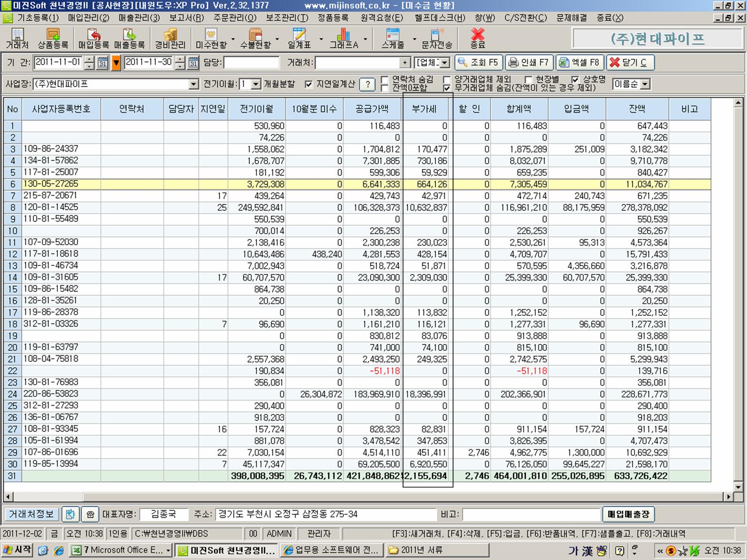The image size is (747, 560).
Task: Open the 이름순 sort order dropdown
Action: 645,84
